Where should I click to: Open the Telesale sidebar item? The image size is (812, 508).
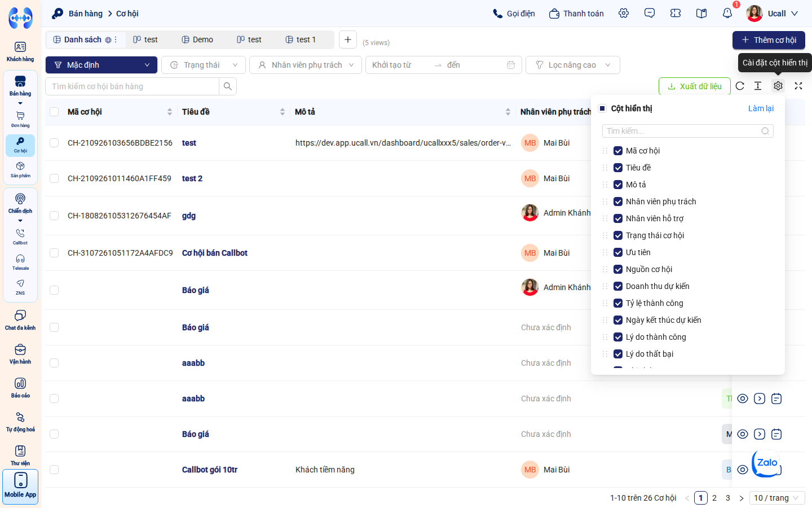[20, 262]
